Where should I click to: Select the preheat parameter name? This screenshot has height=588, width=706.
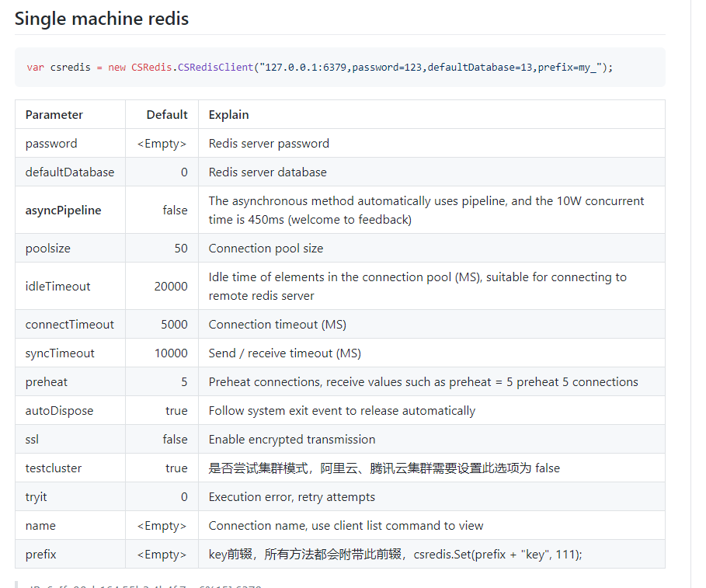[47, 381]
